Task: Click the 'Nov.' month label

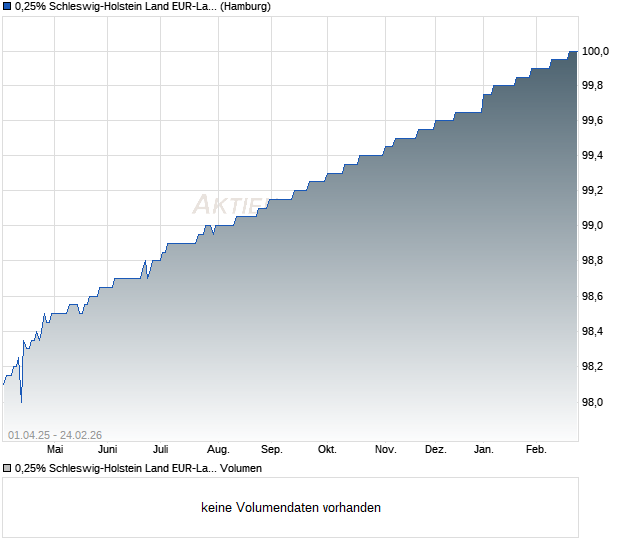Action: pos(386,449)
